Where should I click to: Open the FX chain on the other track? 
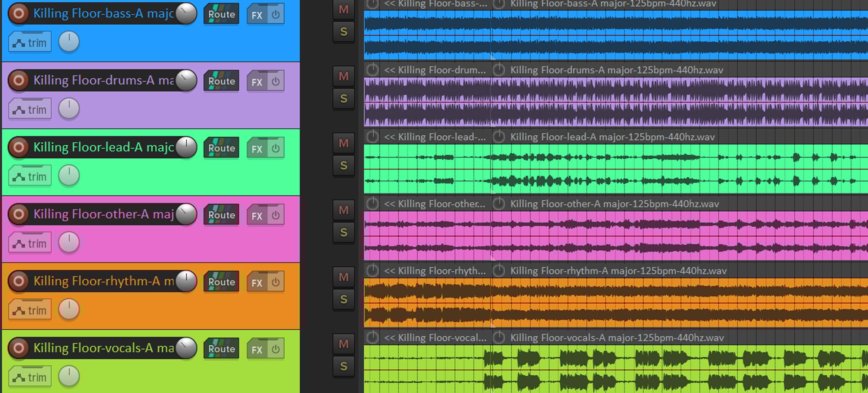(x=257, y=215)
